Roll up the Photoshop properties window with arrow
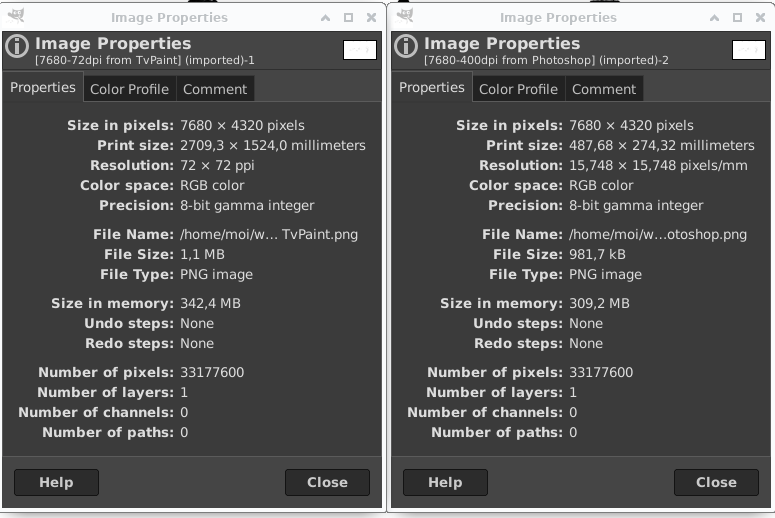The image size is (775, 518). tap(714, 18)
